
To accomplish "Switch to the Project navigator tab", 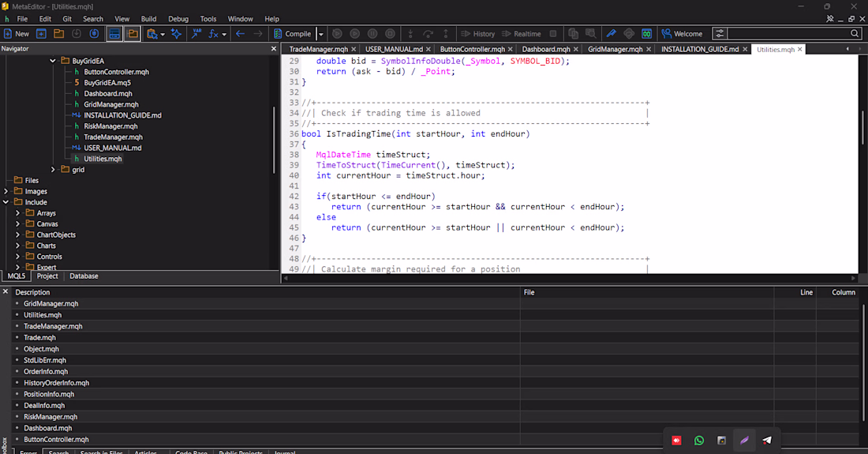I will (47, 276).
